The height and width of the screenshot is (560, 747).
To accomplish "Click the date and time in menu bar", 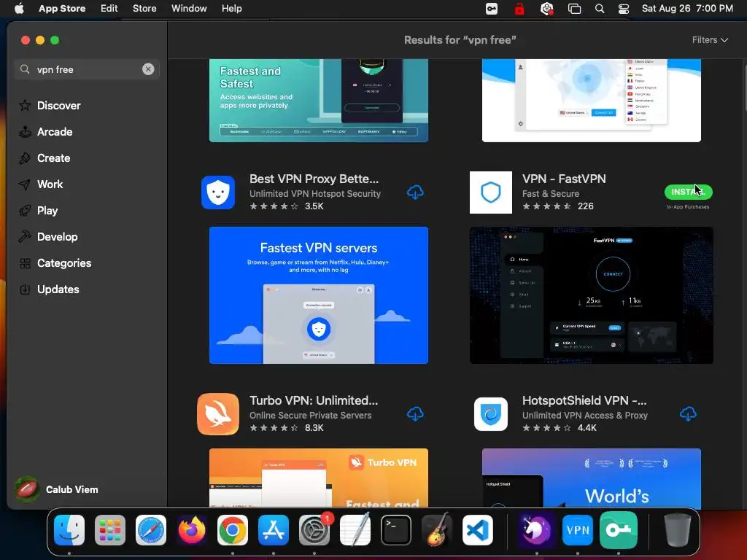I will tap(687, 9).
